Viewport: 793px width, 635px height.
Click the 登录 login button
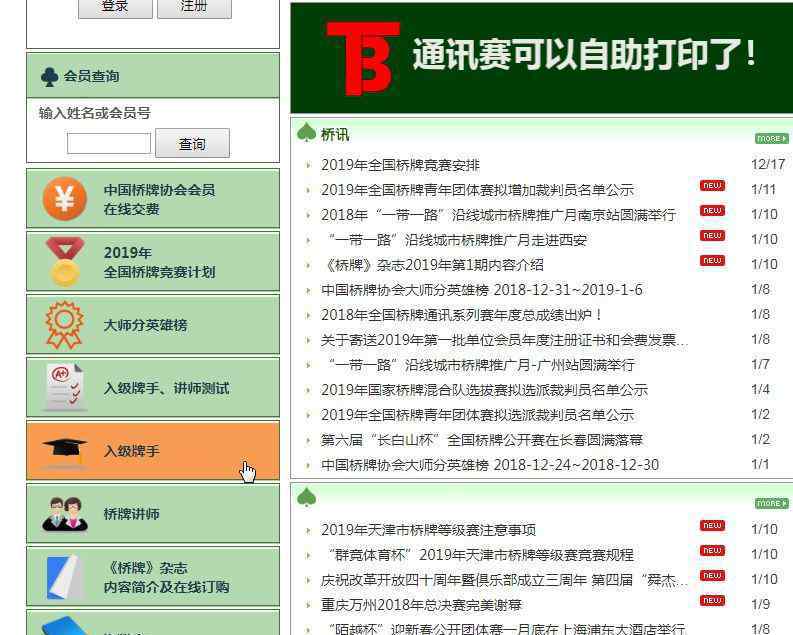tap(115, 7)
